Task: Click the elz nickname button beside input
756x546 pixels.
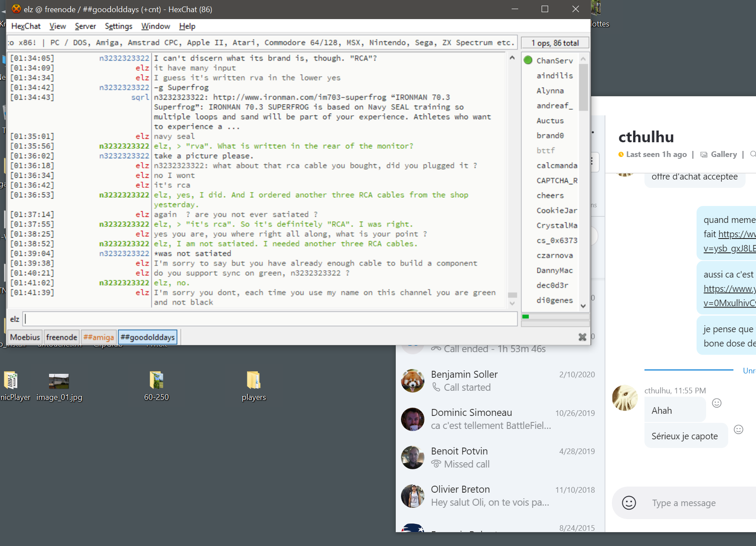Action: coord(15,319)
